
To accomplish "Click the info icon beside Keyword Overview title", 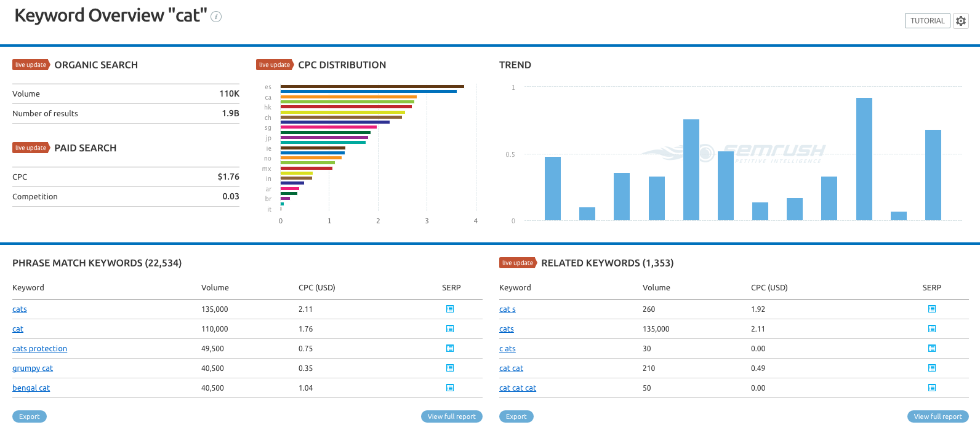I will pos(216,17).
